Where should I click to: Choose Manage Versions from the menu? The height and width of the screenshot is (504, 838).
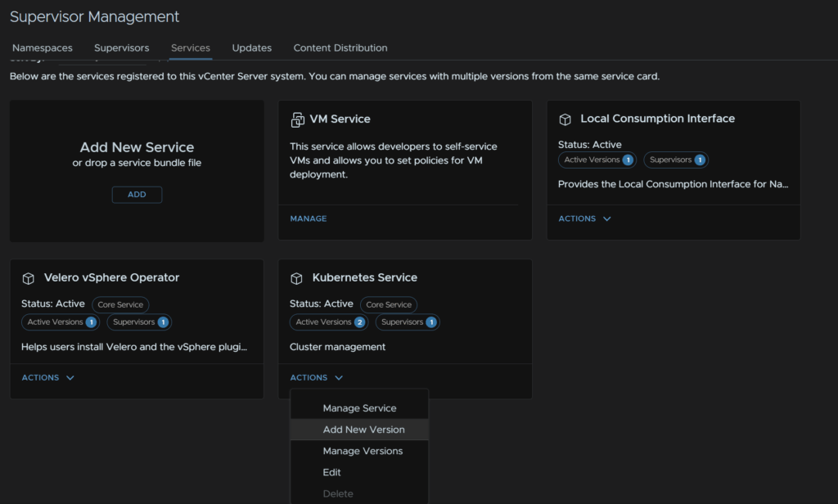(359, 451)
